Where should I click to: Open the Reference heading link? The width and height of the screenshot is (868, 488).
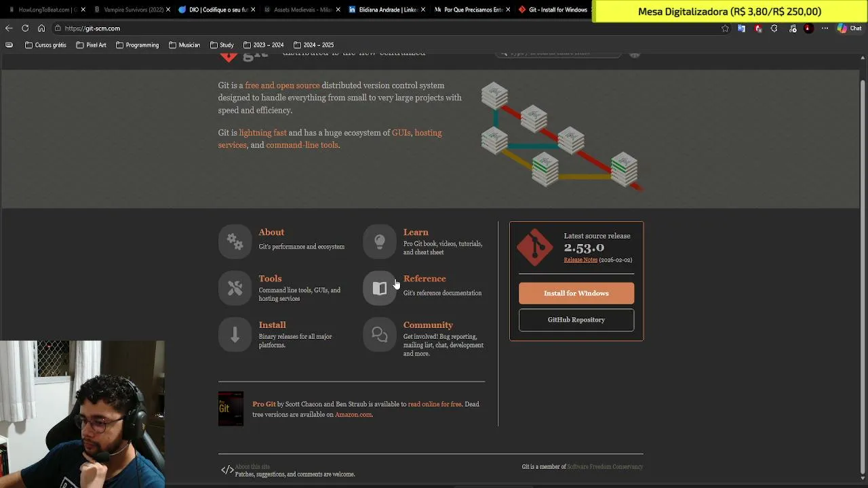[425, 279]
